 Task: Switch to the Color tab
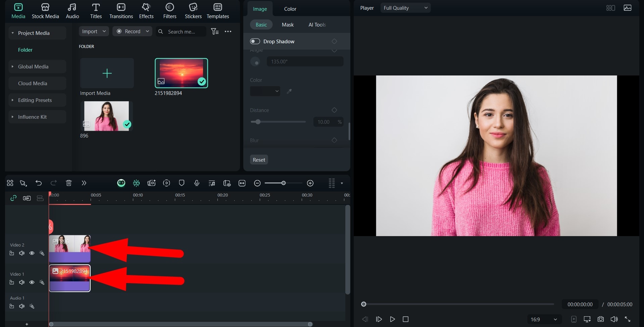(x=290, y=9)
